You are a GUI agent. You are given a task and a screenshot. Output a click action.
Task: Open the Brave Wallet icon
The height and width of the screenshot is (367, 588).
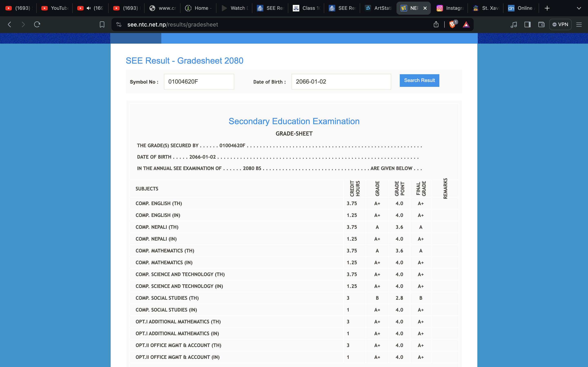pos(541,24)
